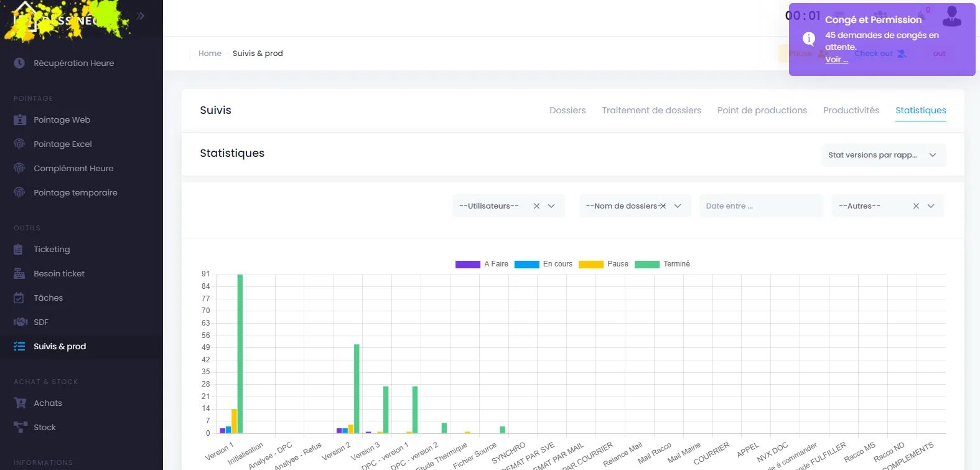Click the tall green Terminé bar for Version 1

(240, 354)
